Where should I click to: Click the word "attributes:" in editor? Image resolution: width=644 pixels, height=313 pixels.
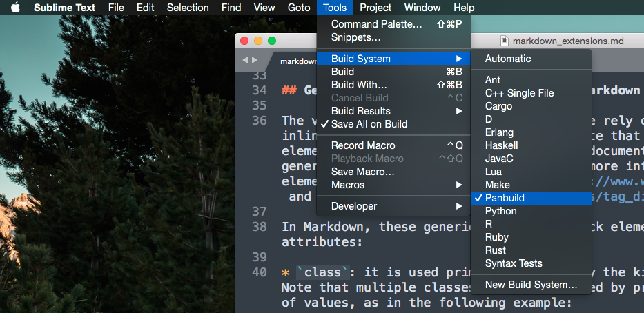[x=322, y=242]
